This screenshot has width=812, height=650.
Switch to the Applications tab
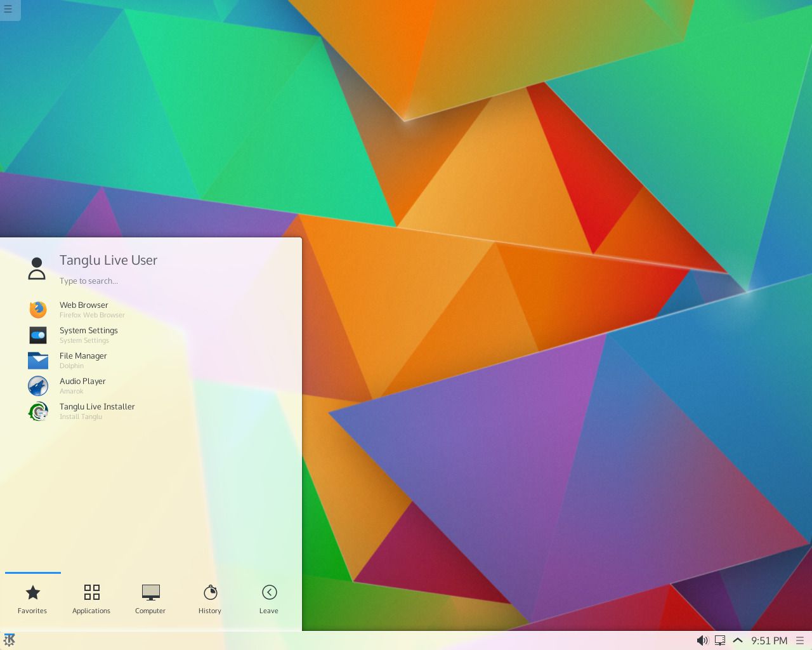click(x=91, y=599)
